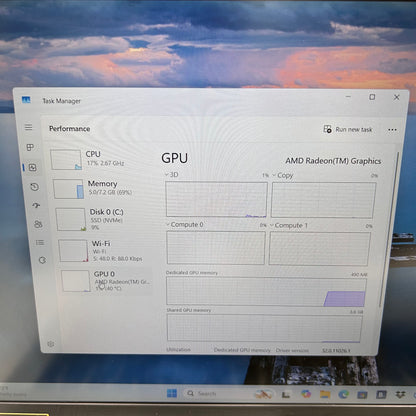This screenshot has width=416, height=416.
Task: Click the AMD Radeon(TM) Graphics title text
Action: pos(333,161)
